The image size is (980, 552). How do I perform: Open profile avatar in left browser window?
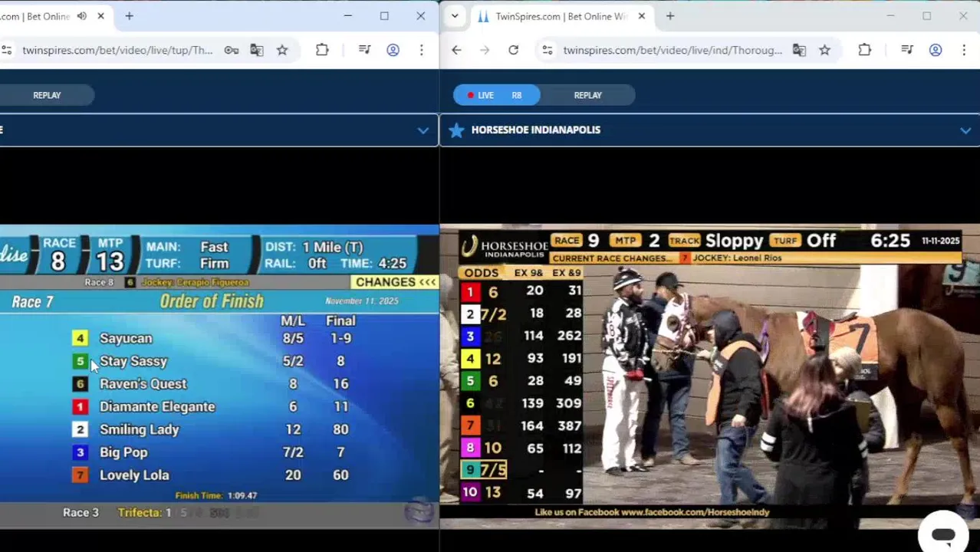point(393,51)
